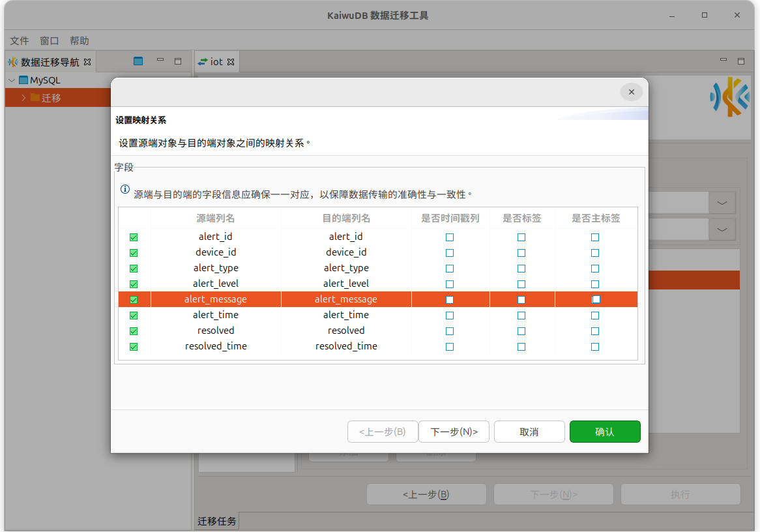
Task: Minimize the iot editor panel
Action: [x=723, y=61]
